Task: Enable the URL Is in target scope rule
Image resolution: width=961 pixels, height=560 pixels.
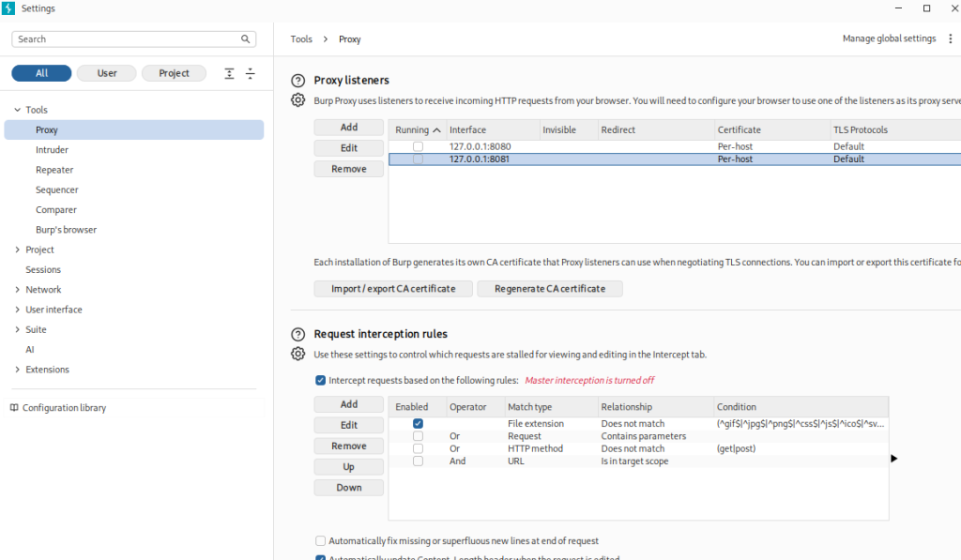Action: (418, 461)
